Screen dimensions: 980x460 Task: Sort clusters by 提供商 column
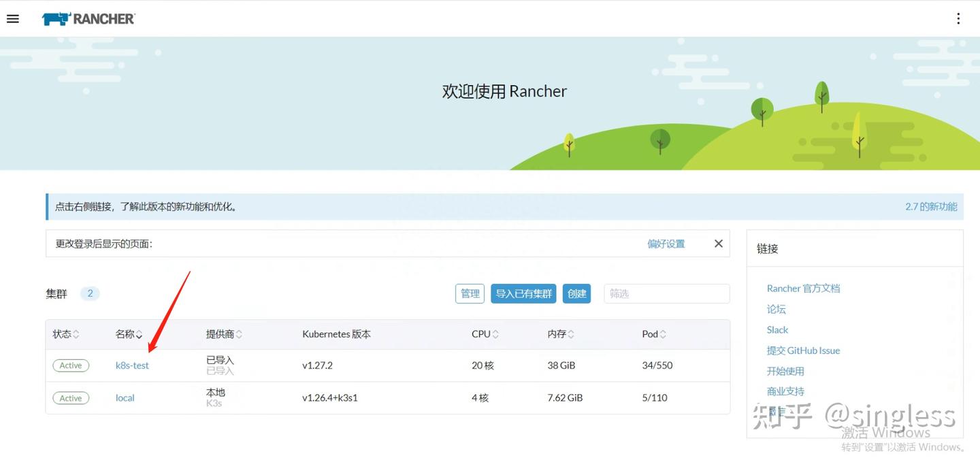pos(224,334)
